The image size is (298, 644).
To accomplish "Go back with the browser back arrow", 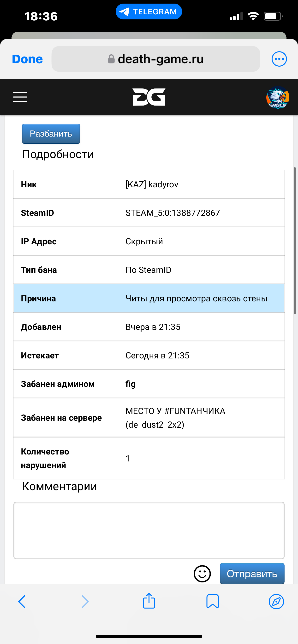I will pos(22,601).
